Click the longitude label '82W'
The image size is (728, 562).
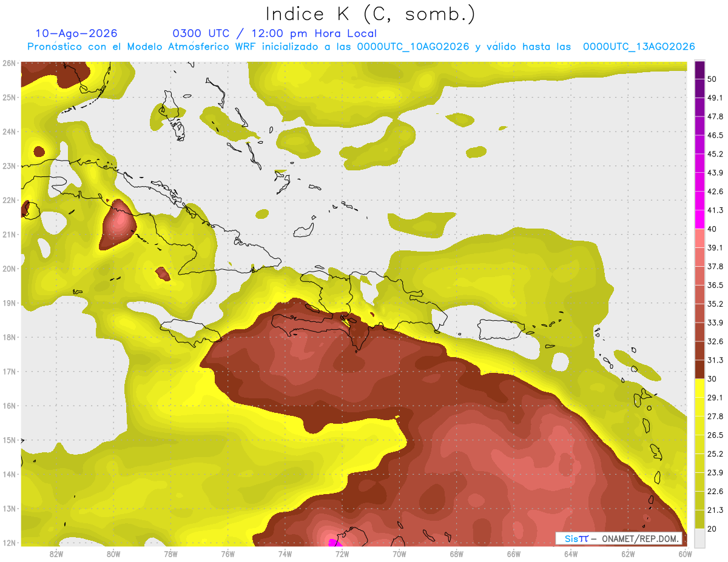coord(56,554)
